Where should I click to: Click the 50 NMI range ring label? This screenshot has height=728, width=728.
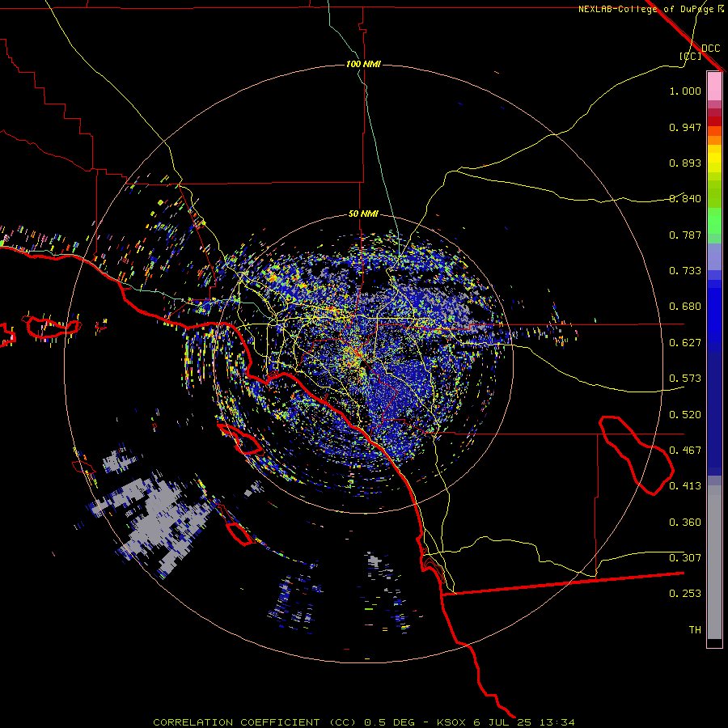[363, 214]
